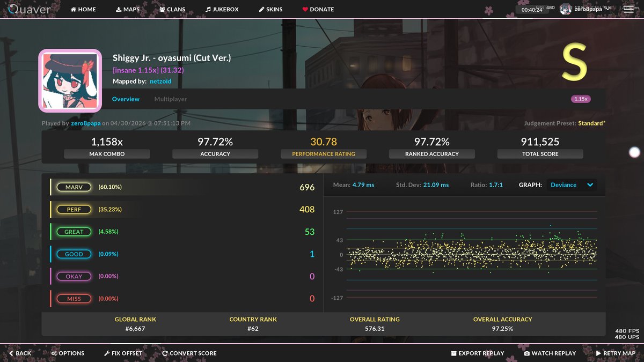This screenshot has width=644, height=362.
Task: Click the PERFORMANCE RATING label
Action: [x=324, y=154]
